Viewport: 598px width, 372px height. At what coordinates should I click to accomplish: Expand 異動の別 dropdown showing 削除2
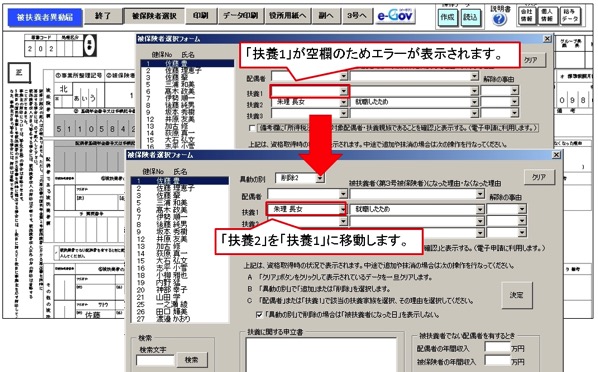(x=320, y=178)
